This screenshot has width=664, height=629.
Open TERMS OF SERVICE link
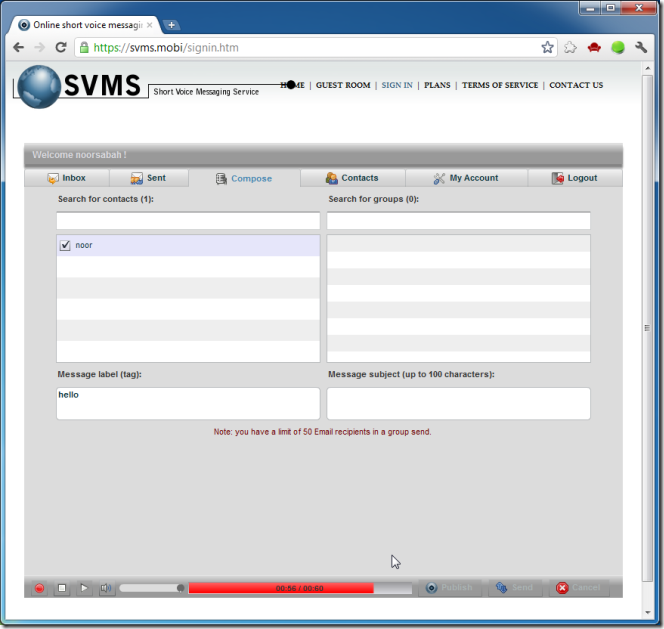click(500, 85)
